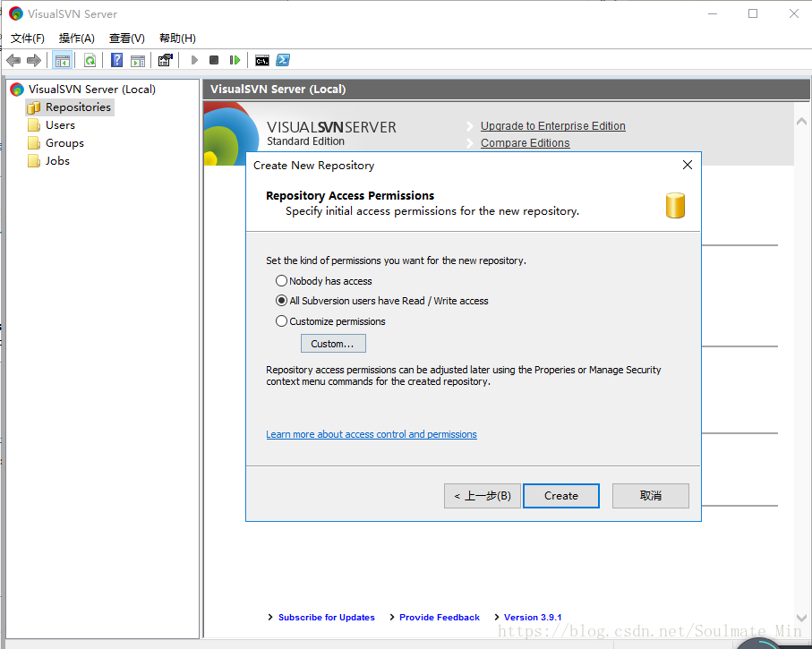Open the command prompt toolbar icon
The image size is (812, 649).
tap(262, 61)
